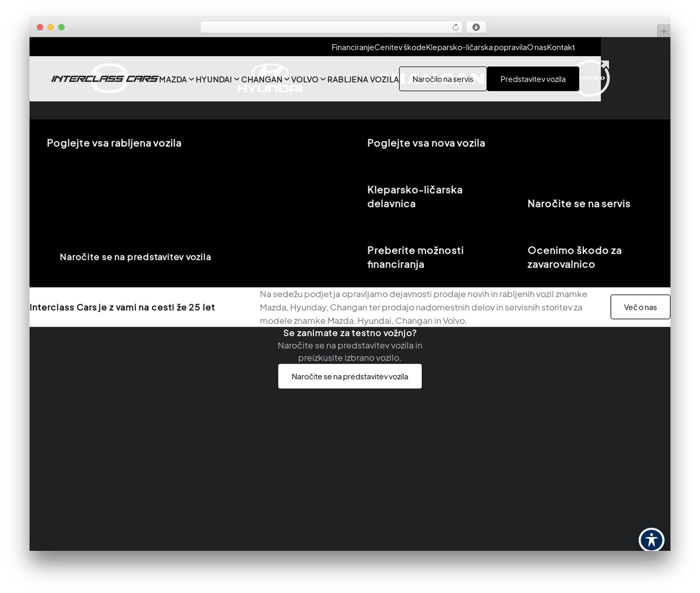Click the 'Na sedežu podjetja' paragraph

pos(423,307)
